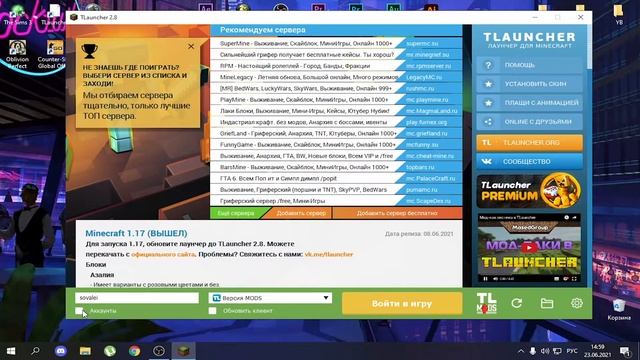Select the GriefLand server row
Screen dimensions: 640x360
(336, 133)
